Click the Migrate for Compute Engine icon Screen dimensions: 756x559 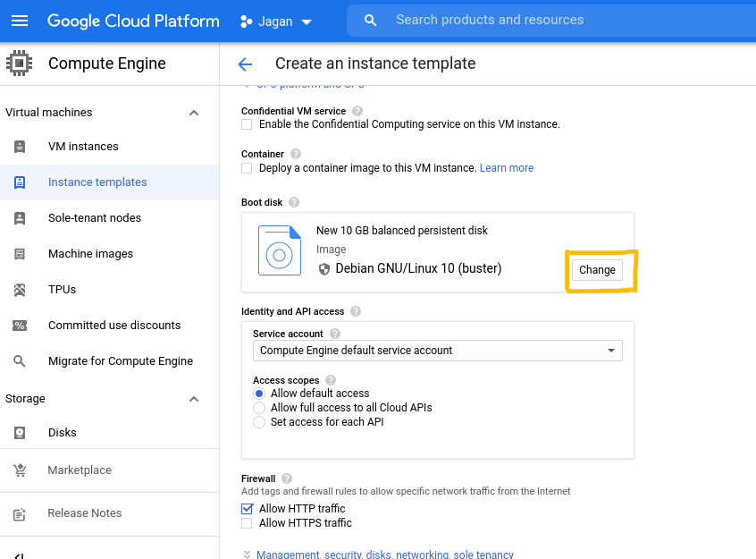point(20,361)
